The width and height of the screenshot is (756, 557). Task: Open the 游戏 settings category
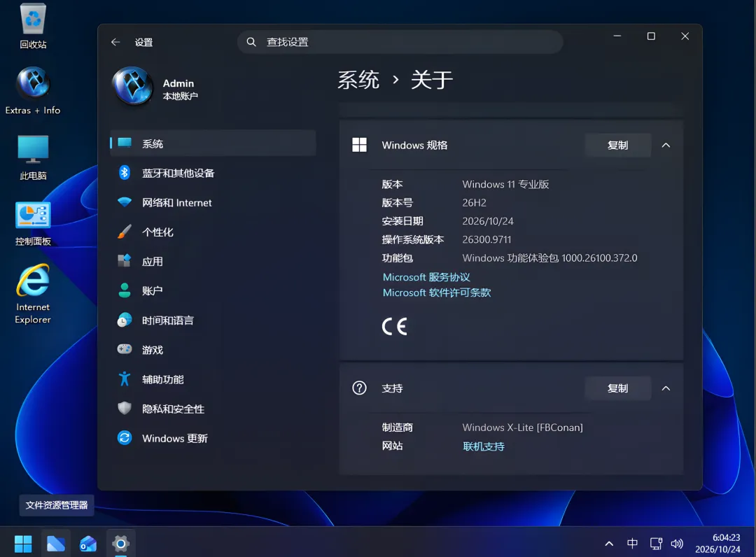click(x=213, y=350)
